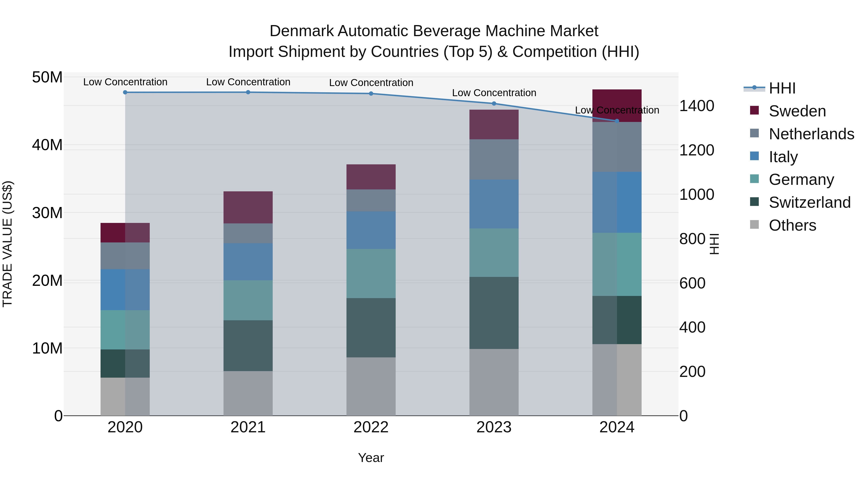Click the 1400 HHI axis tick label
The height and width of the screenshot is (488, 868).
point(697,106)
